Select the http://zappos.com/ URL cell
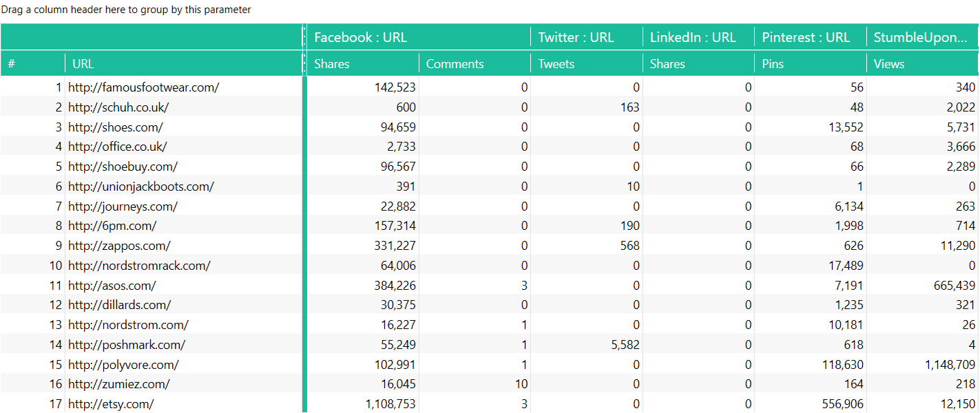 point(183,246)
